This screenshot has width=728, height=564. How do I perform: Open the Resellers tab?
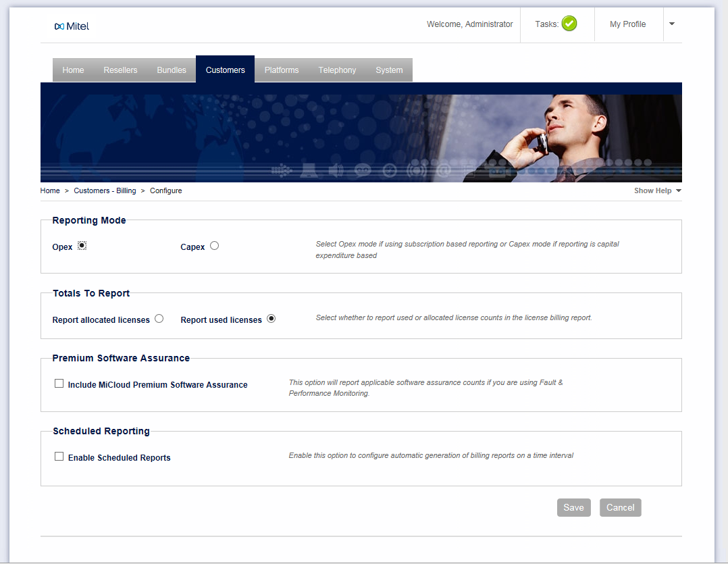[x=120, y=70]
